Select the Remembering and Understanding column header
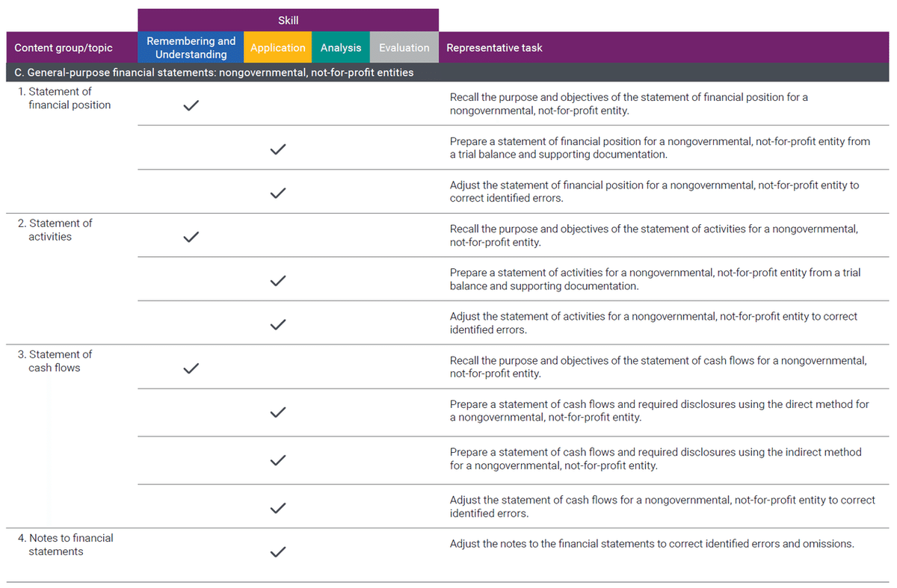The width and height of the screenshot is (897, 588). (x=191, y=48)
